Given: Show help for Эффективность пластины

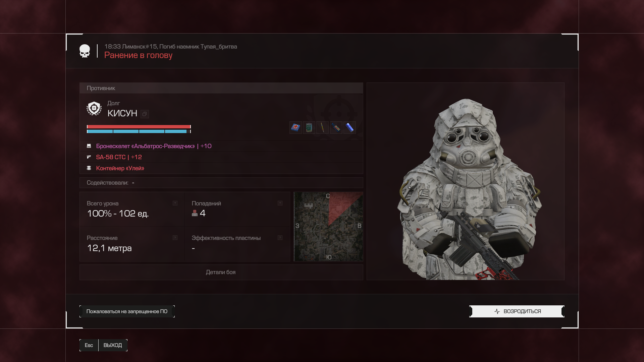Looking at the screenshot, I should coord(280,238).
